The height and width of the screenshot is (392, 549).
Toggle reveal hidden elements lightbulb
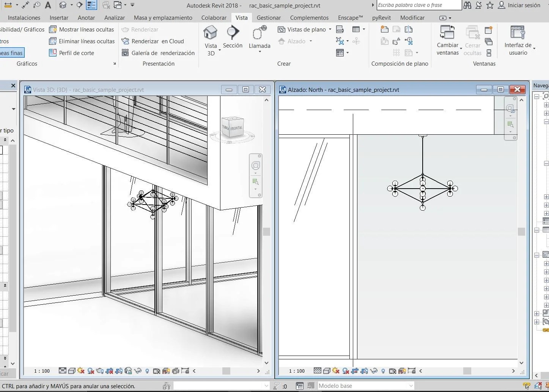(147, 371)
